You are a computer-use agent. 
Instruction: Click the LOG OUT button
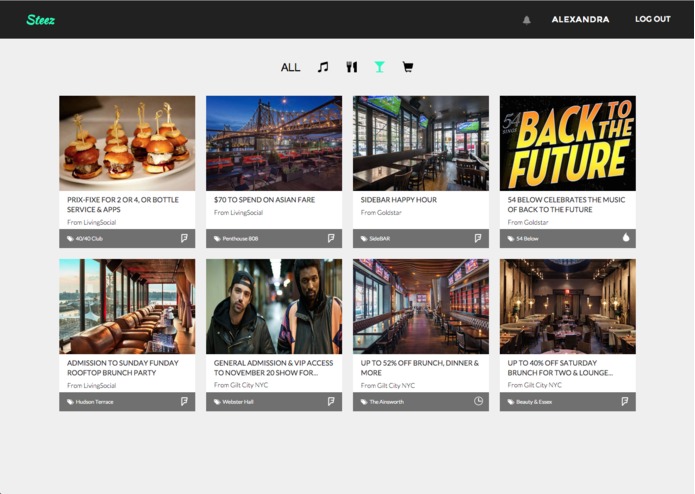(652, 19)
